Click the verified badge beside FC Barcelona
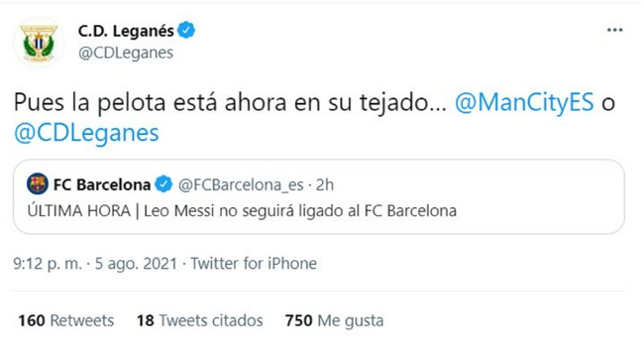 [163, 184]
